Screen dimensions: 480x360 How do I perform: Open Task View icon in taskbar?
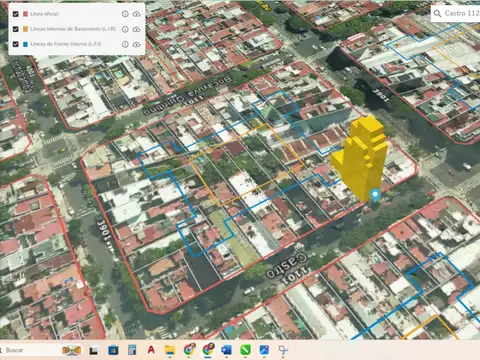[x=94, y=350]
